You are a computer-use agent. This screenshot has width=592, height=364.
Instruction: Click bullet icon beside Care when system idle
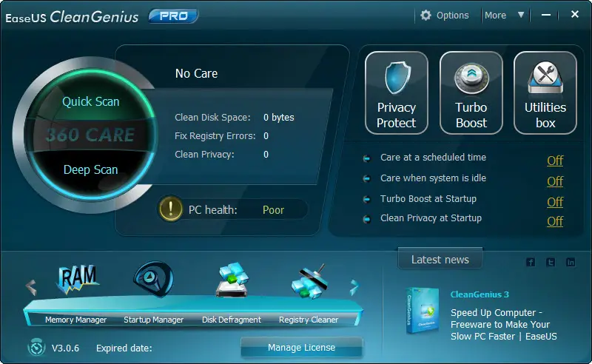tap(366, 178)
